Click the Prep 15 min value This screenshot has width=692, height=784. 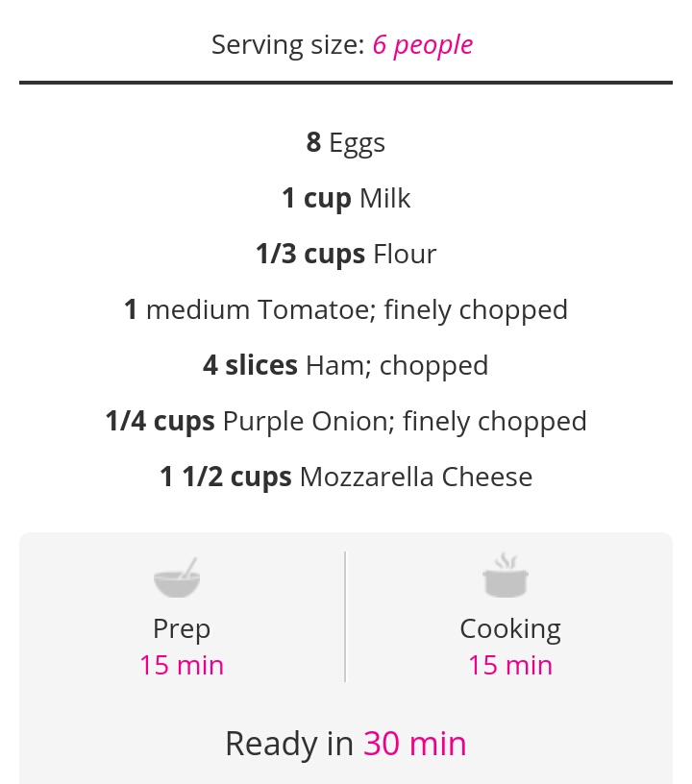182,666
